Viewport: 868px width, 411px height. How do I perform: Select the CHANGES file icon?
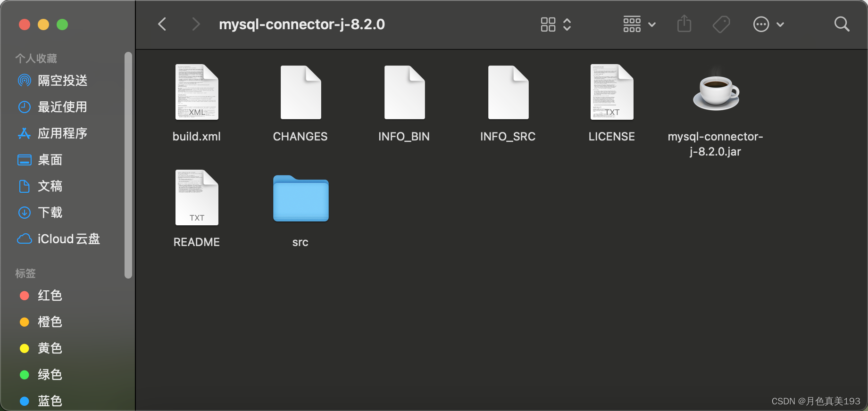click(300, 92)
